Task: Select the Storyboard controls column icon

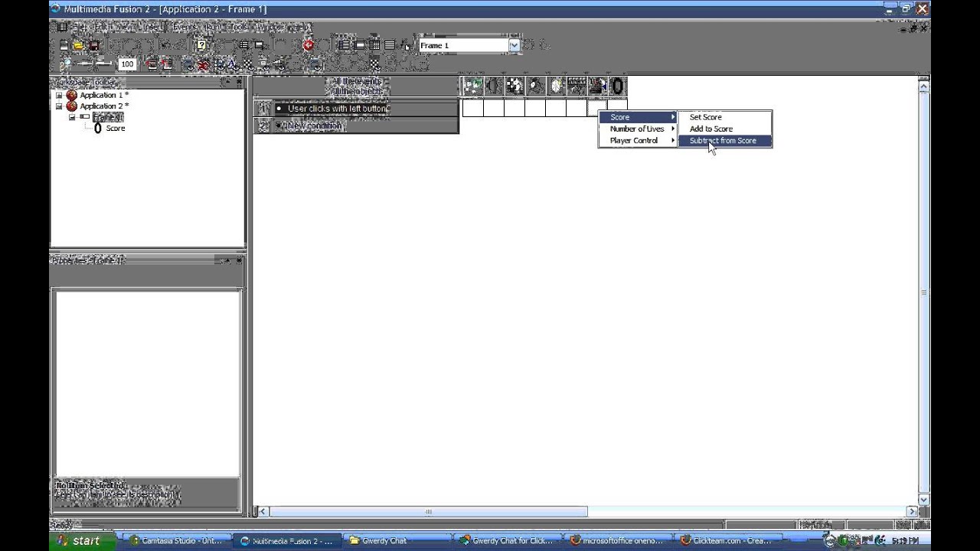Action: tap(514, 86)
